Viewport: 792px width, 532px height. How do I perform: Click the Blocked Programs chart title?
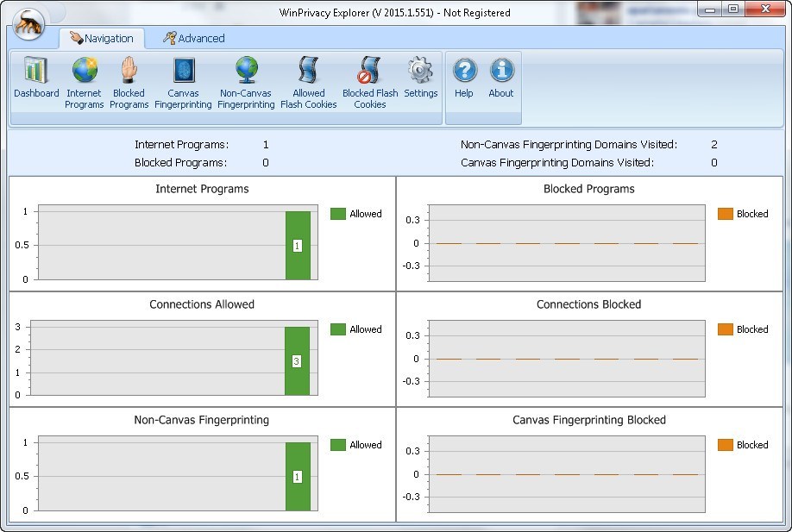[x=589, y=189]
